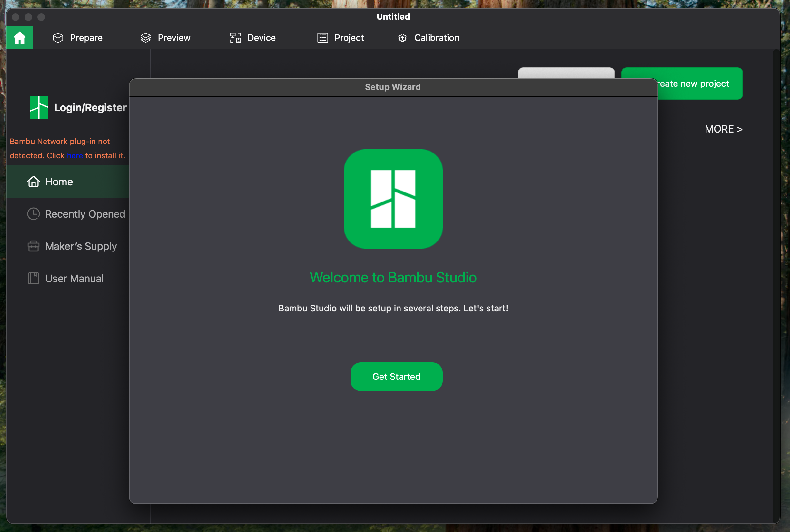Click the Project list icon
The height and width of the screenshot is (532, 790).
click(x=322, y=38)
